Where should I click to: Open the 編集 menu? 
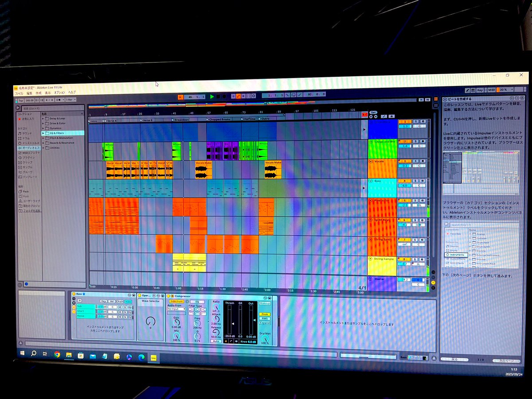point(29,93)
